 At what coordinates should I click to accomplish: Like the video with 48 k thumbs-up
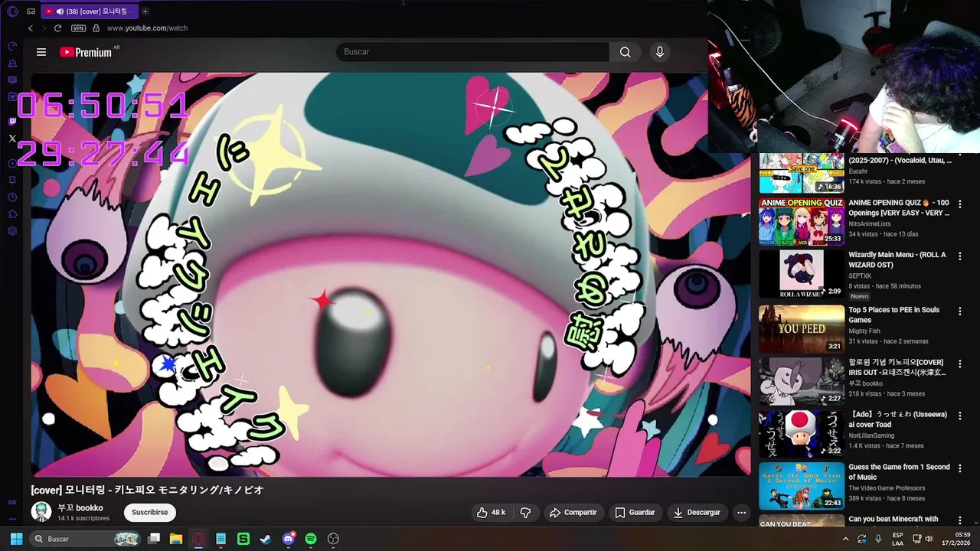(491, 512)
